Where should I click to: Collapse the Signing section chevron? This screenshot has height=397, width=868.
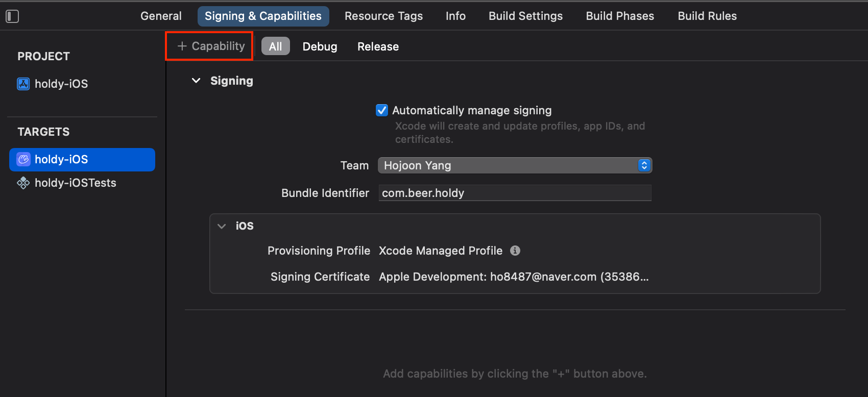coord(196,81)
